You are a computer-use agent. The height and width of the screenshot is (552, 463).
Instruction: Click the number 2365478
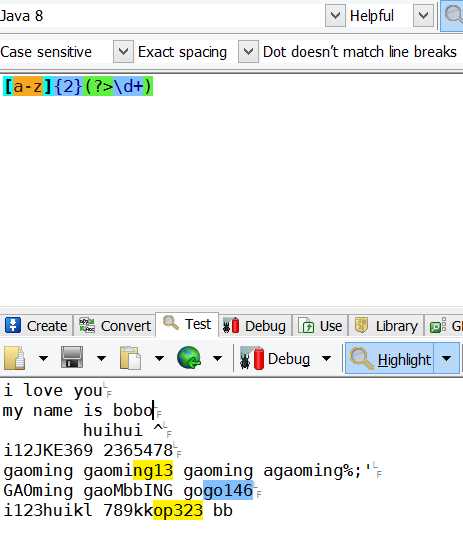(138, 450)
